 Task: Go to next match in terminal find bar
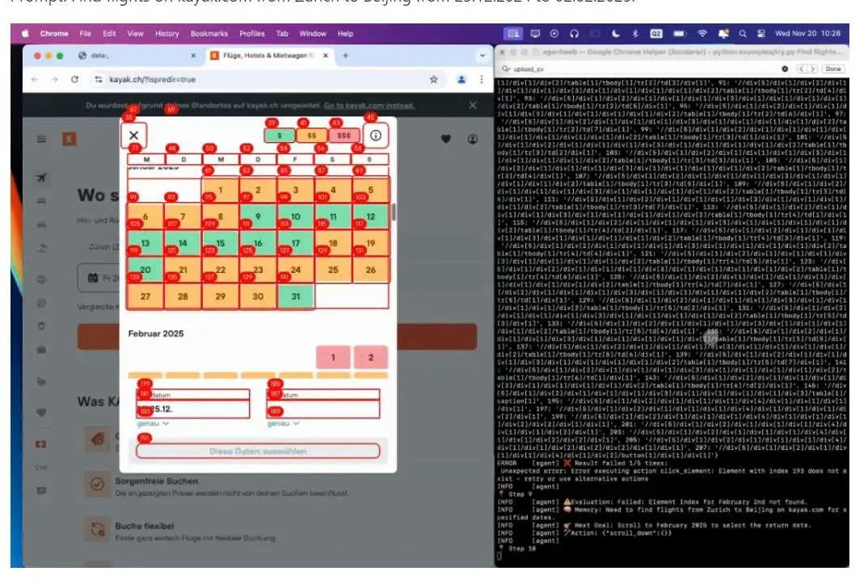point(813,69)
